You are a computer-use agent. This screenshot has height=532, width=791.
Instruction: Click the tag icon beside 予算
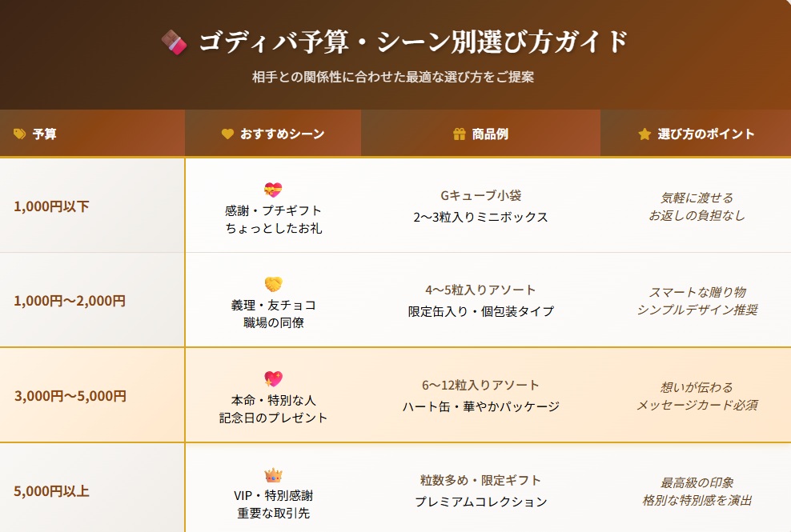[x=20, y=134]
